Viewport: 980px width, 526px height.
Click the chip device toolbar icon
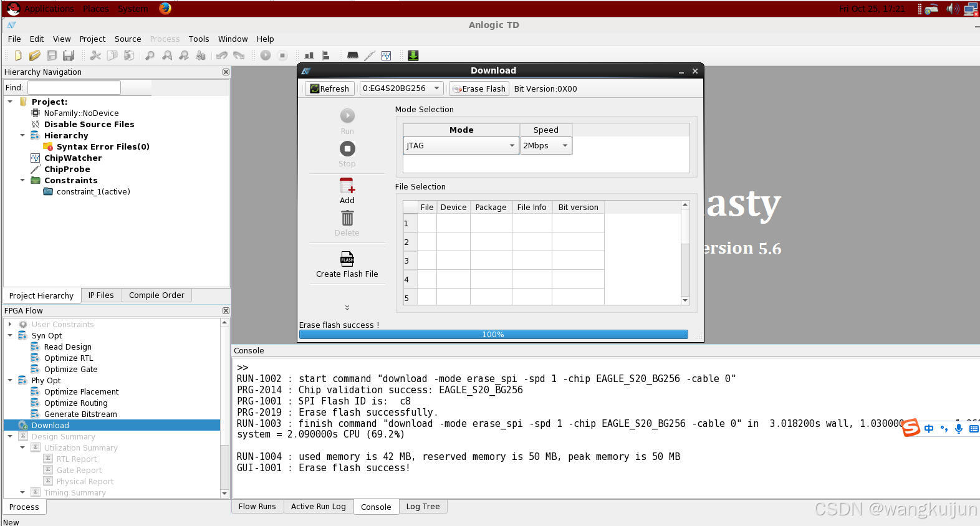353,55
